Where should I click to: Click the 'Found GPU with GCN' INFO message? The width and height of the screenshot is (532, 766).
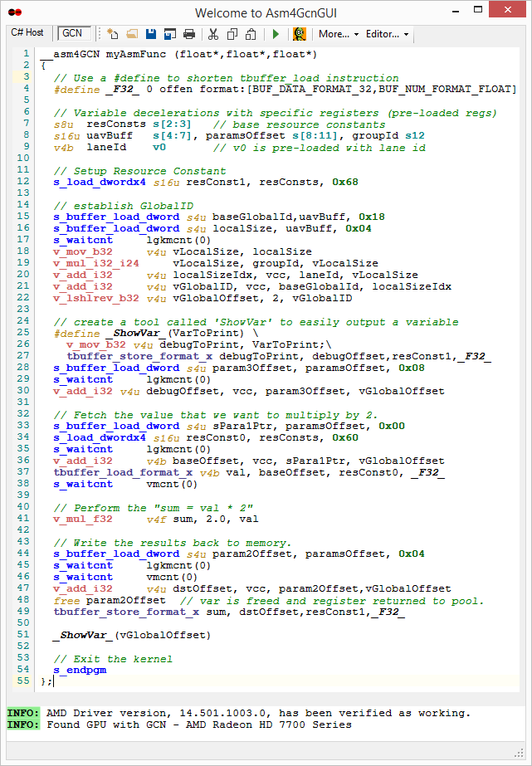tap(179, 725)
